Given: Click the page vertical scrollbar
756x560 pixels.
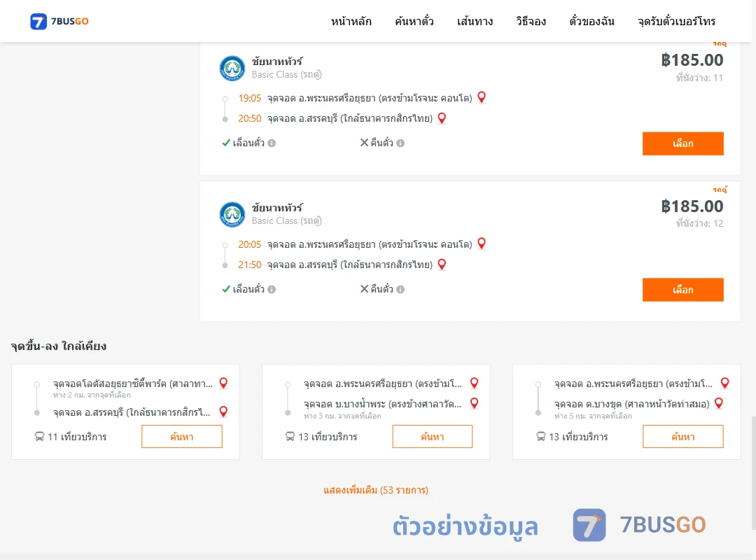Looking at the screenshot, I should [x=753, y=472].
